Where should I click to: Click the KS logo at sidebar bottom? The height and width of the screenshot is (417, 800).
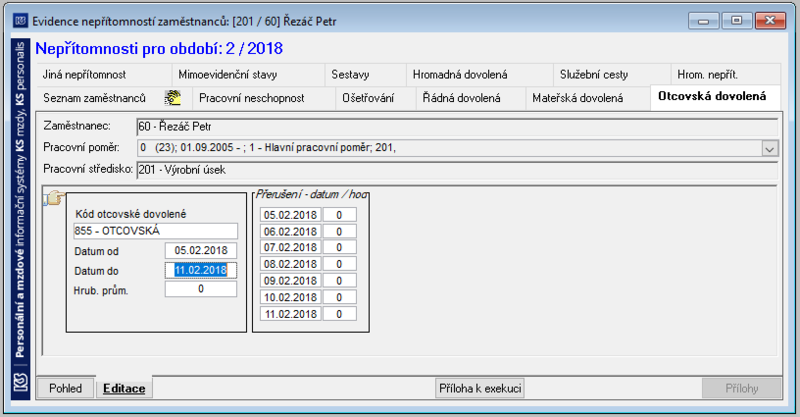(x=20, y=382)
